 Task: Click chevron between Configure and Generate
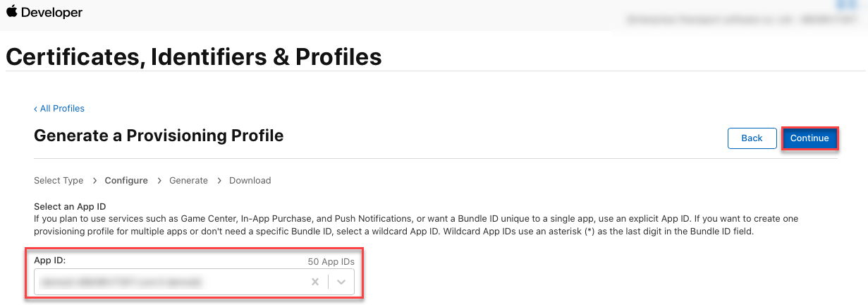[x=159, y=181]
